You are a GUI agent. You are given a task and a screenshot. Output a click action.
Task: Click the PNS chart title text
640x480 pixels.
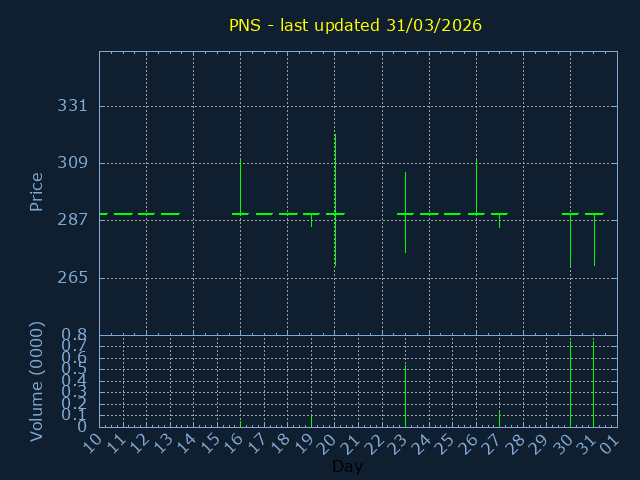[x=355, y=25]
